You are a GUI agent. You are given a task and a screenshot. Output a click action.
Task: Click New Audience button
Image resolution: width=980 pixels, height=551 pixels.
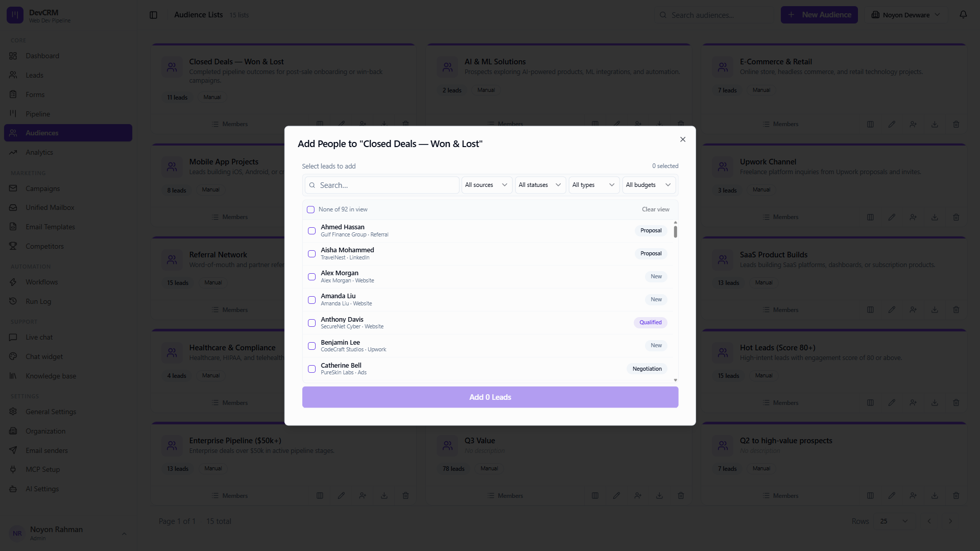click(819, 15)
